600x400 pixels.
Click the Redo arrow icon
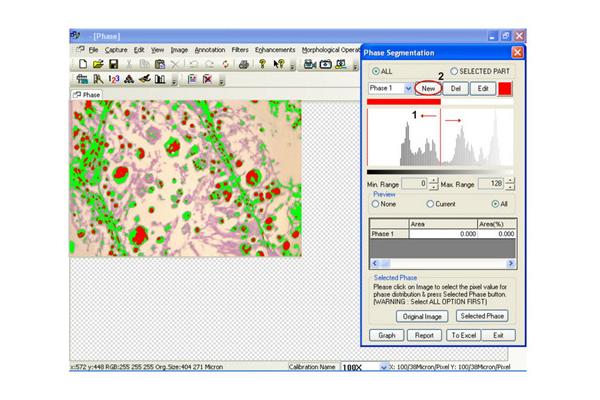click(209, 64)
